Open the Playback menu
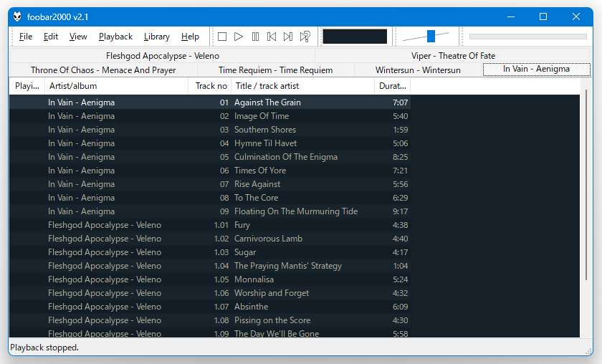Viewport: 602px width, 364px height. point(115,37)
